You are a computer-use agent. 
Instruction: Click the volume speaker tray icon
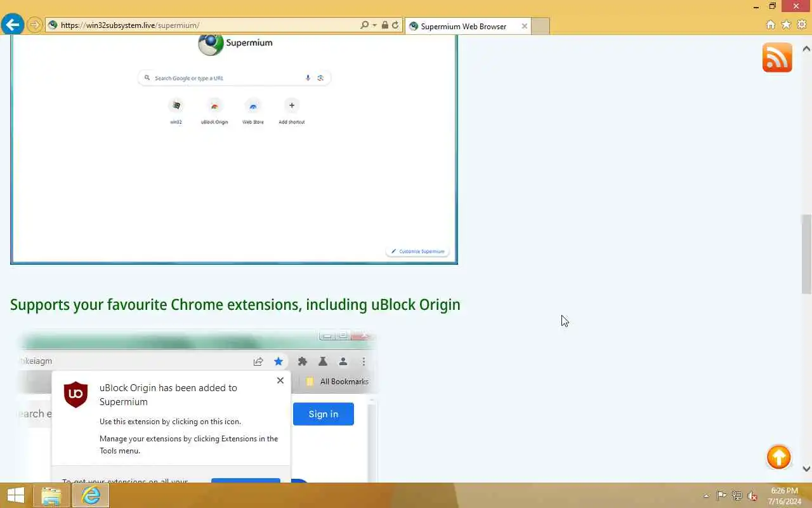point(752,496)
